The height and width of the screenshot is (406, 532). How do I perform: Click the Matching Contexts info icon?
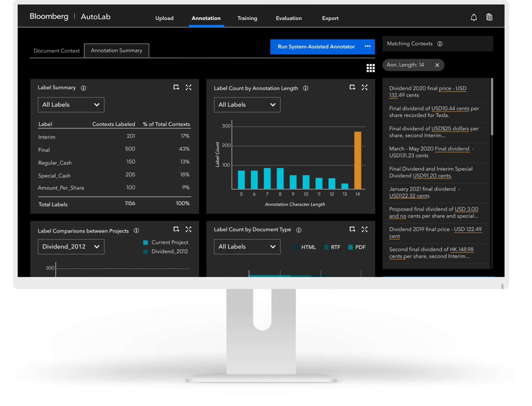[x=440, y=44]
